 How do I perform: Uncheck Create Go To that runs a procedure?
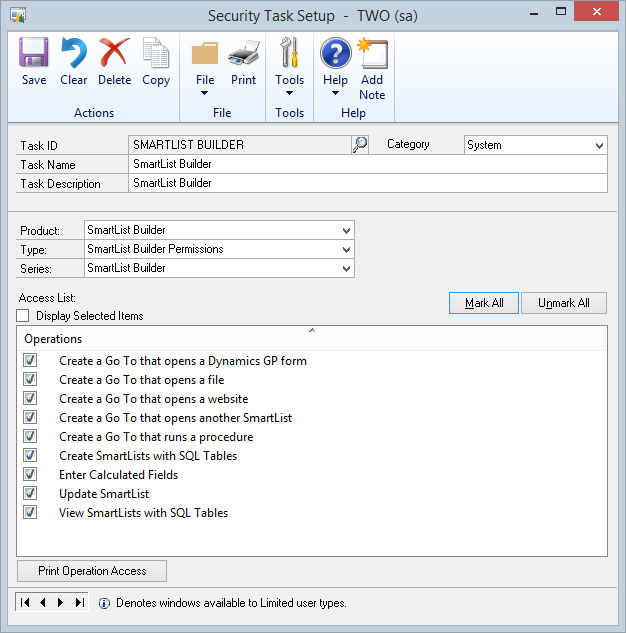click(30, 436)
